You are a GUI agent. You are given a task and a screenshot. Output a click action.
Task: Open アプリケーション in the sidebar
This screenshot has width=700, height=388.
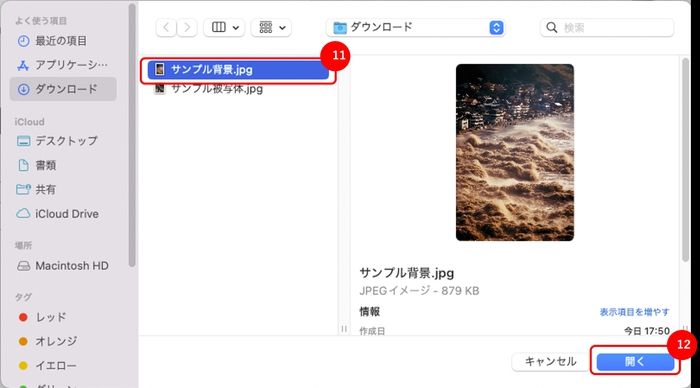pyautogui.click(x=63, y=65)
